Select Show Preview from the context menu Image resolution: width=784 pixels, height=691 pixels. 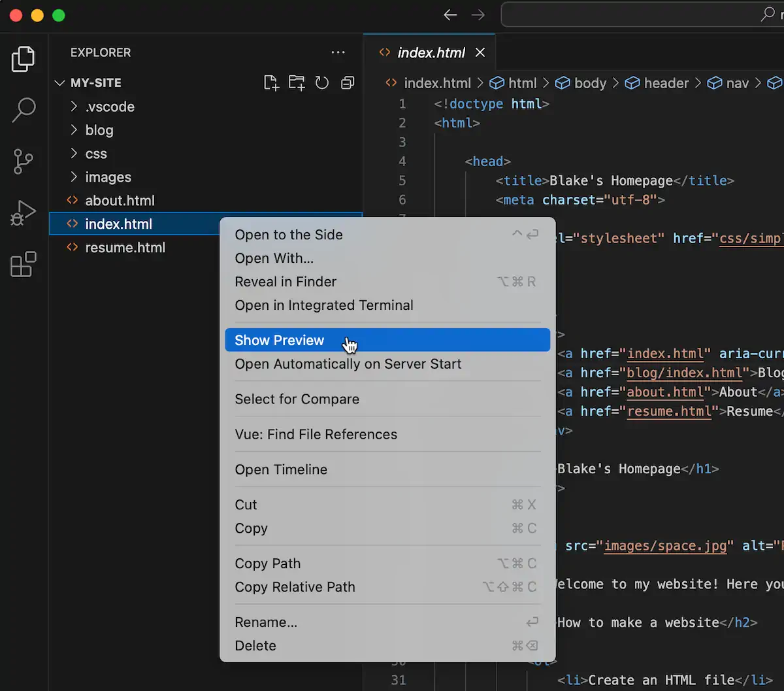click(279, 340)
